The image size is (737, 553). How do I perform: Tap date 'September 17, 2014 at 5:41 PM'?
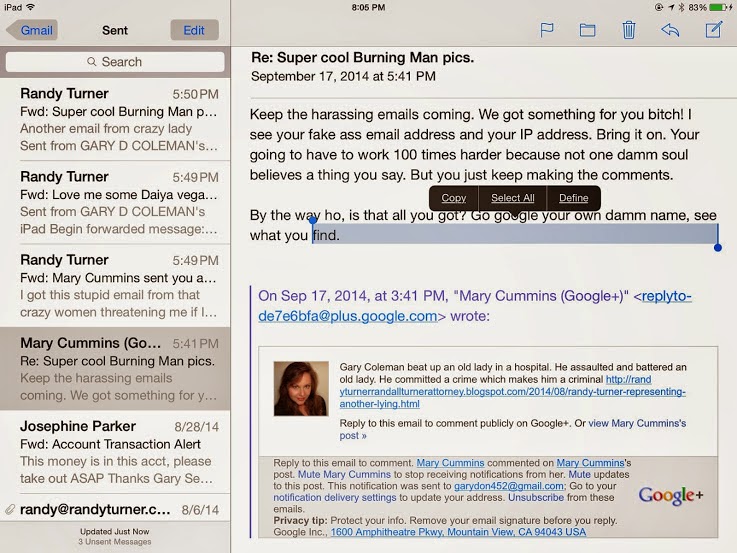coord(343,76)
